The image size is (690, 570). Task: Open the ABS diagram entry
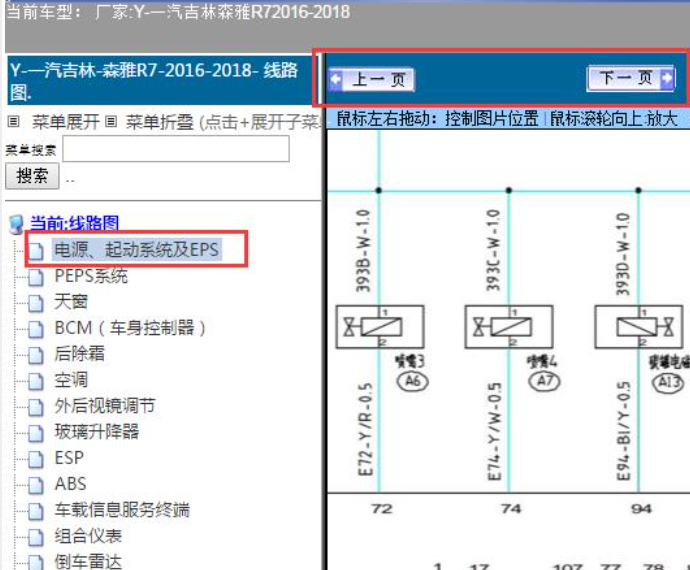coord(70,484)
